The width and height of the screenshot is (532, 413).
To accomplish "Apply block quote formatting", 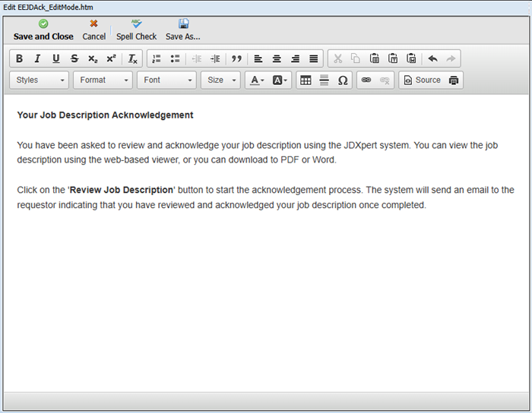I will point(236,58).
